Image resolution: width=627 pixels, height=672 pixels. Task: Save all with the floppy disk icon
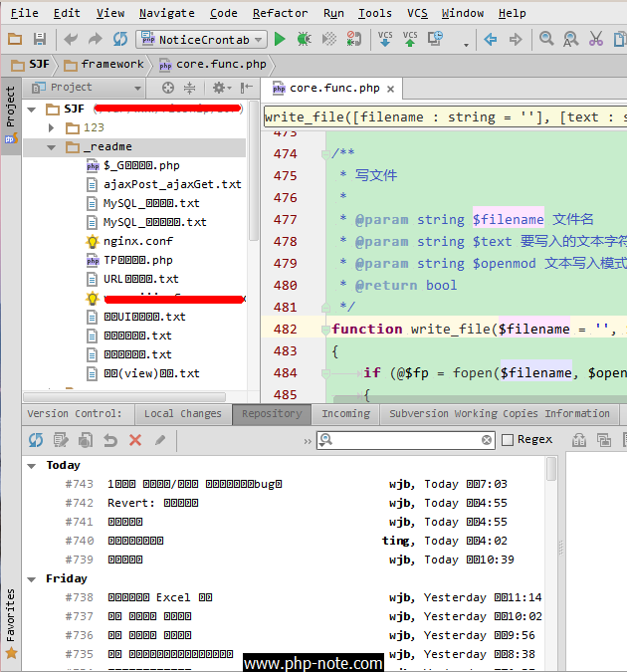(40, 40)
